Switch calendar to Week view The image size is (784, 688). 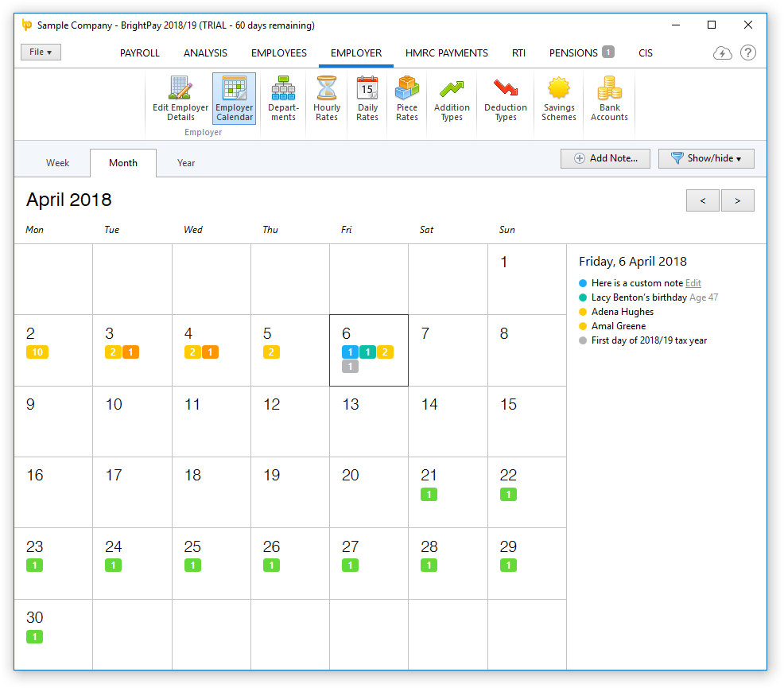(x=57, y=163)
